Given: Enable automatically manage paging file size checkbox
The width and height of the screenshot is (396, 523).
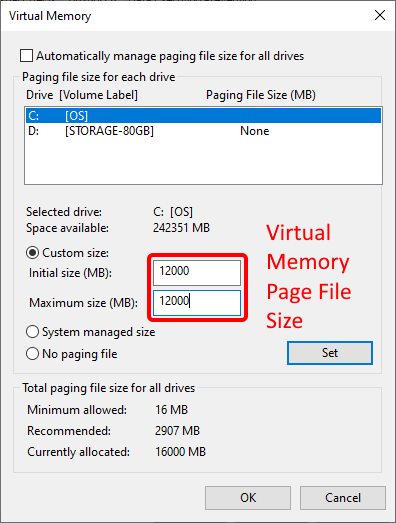Looking at the screenshot, I should [26, 56].
